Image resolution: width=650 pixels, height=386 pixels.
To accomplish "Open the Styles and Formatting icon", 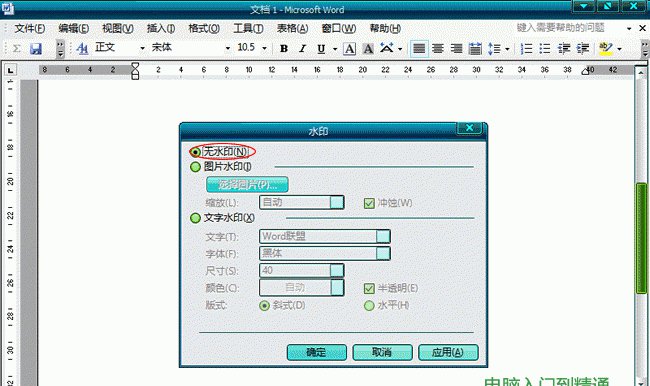I will pos(82,49).
